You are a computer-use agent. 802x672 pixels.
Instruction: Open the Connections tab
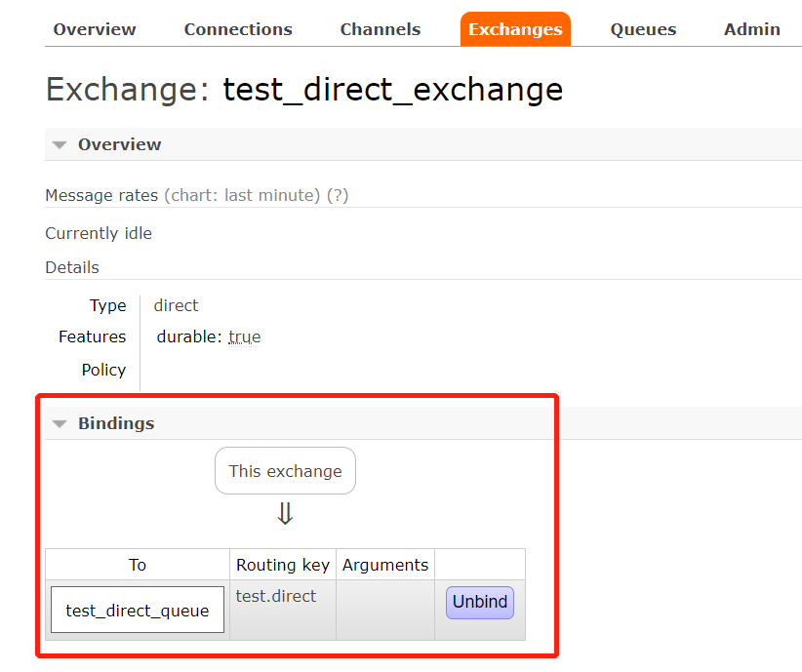pos(238,29)
